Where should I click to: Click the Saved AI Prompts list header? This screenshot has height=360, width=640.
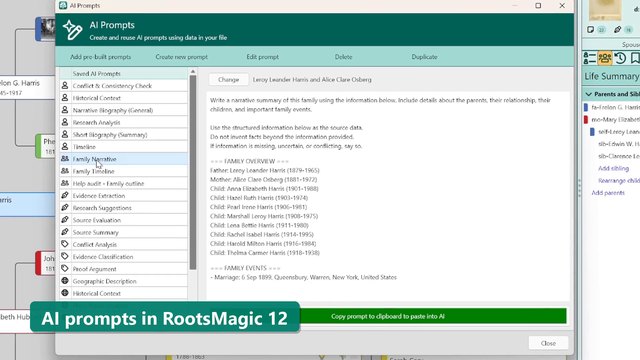[x=124, y=73]
